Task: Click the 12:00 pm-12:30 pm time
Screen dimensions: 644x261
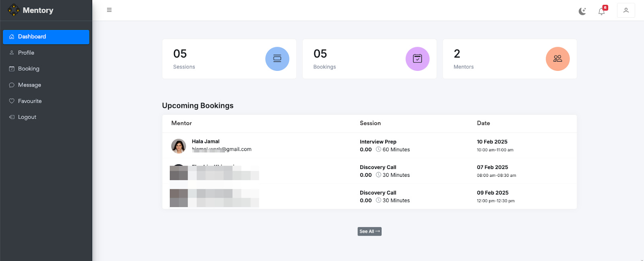Action: (495, 201)
